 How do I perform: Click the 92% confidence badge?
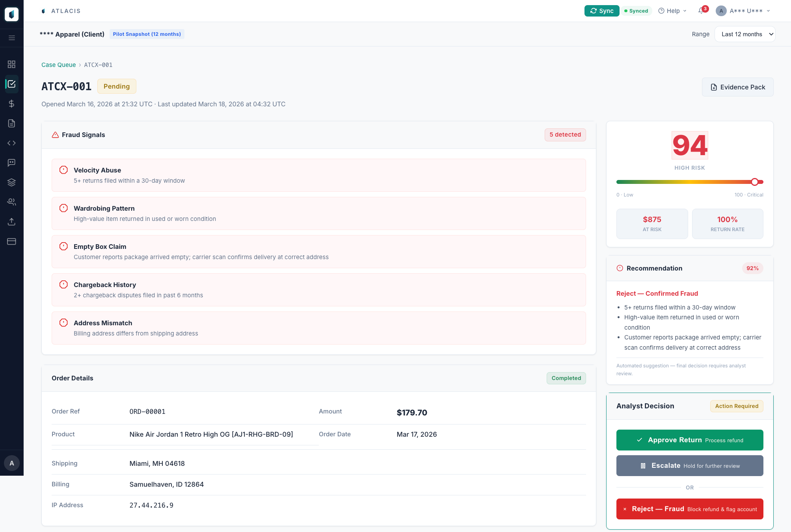(752, 268)
